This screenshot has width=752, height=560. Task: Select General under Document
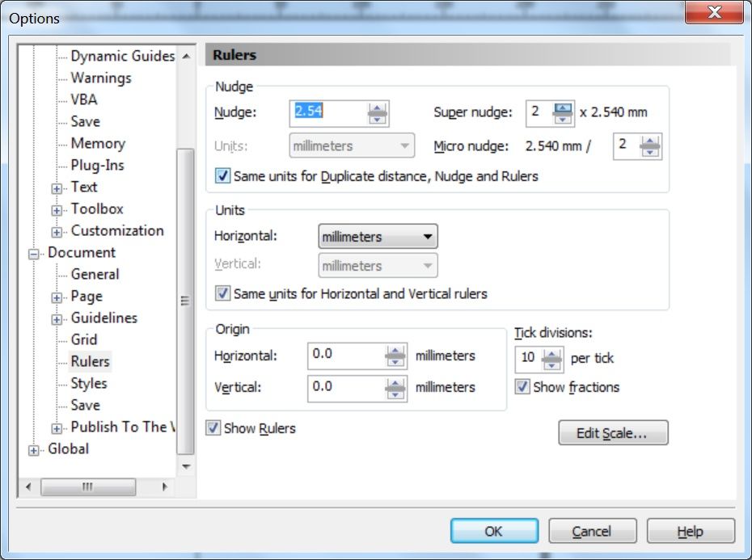coord(95,274)
